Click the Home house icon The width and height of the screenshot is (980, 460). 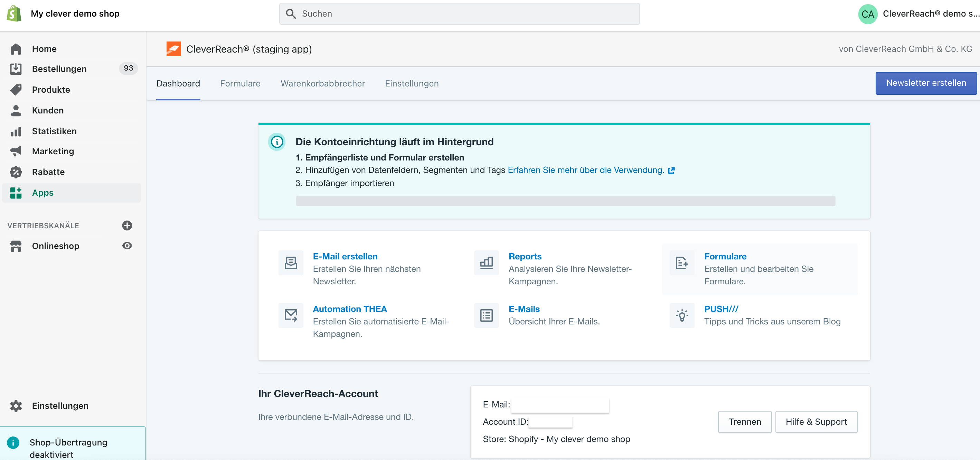click(x=16, y=49)
